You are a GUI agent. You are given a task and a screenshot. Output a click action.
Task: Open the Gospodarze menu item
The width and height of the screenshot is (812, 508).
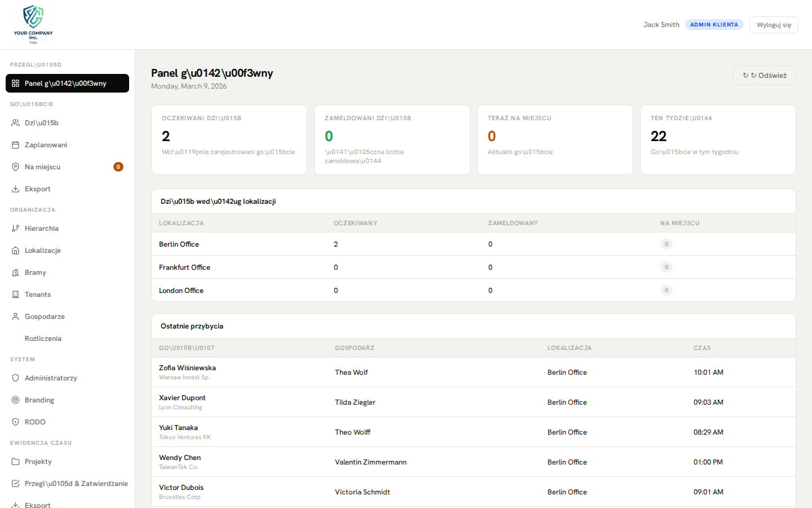(x=45, y=317)
